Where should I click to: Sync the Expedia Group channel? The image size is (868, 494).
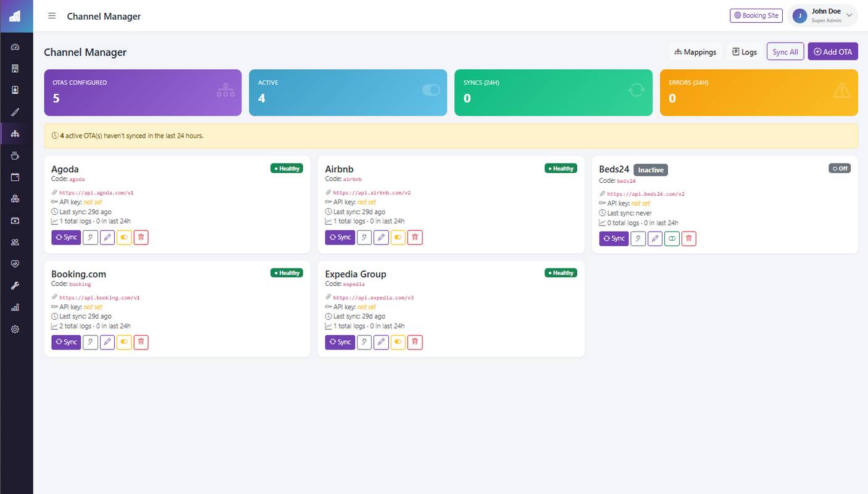click(x=340, y=342)
